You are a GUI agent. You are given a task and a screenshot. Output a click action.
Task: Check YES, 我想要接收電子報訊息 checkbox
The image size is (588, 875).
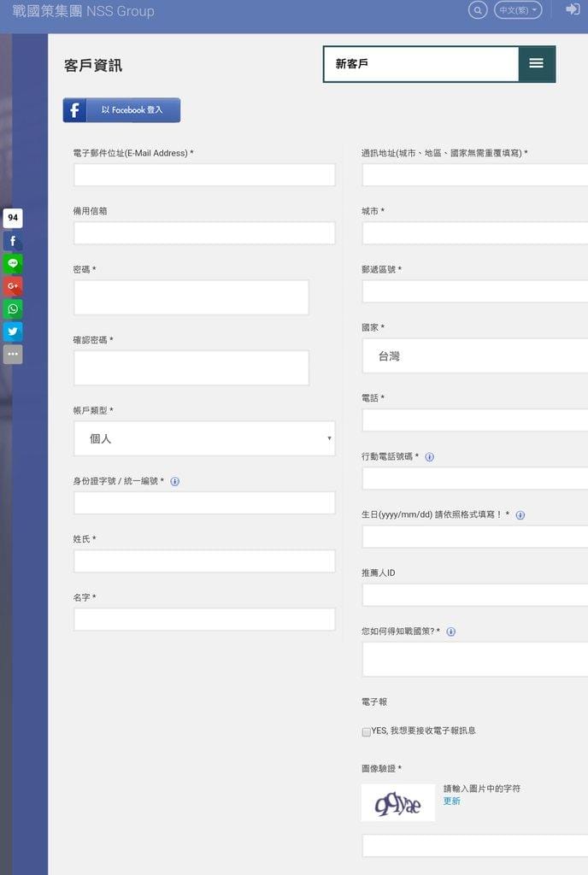[366, 731]
